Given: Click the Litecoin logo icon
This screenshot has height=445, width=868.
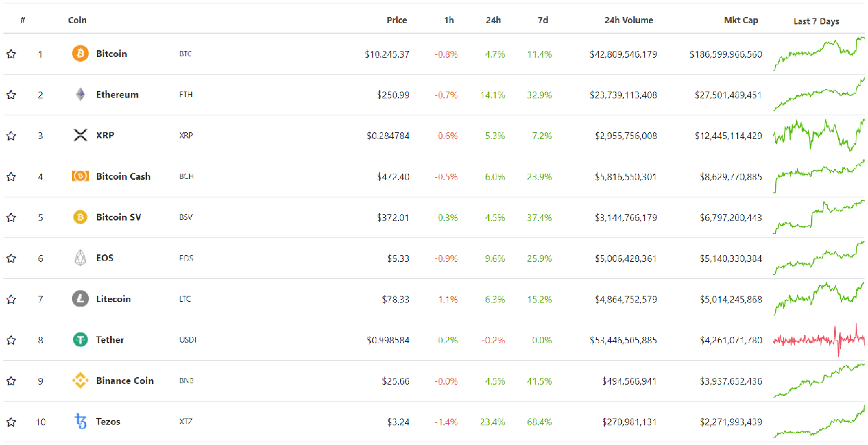Looking at the screenshot, I should [80, 298].
